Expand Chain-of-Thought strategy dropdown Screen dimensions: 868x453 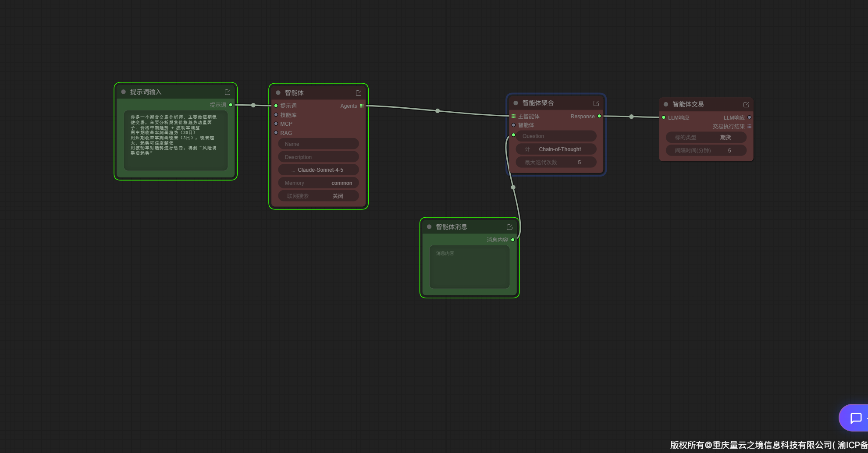(556, 149)
